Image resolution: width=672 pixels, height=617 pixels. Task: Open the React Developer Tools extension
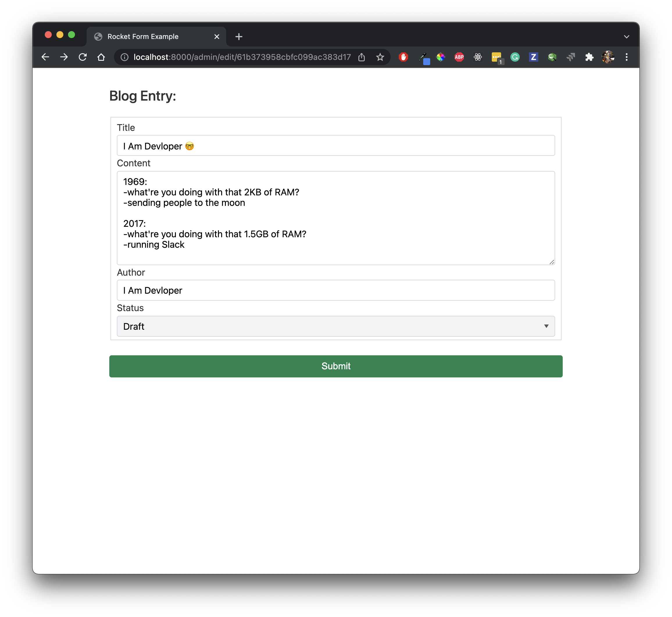tap(478, 57)
